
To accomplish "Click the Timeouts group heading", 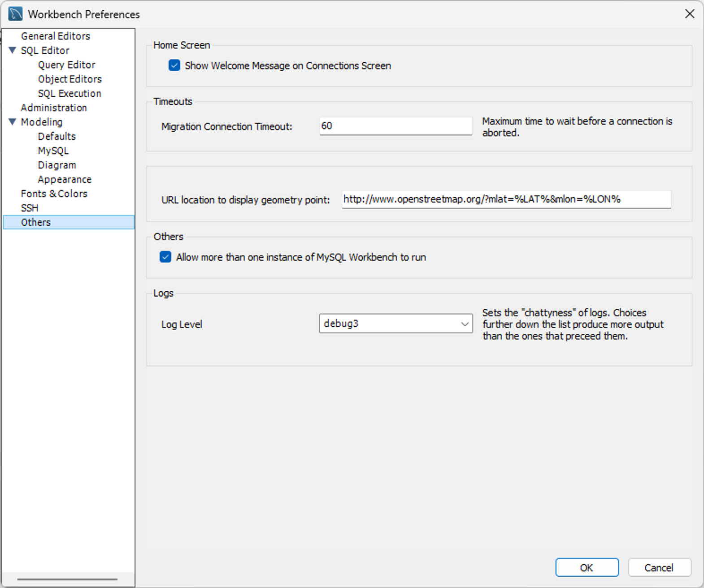I will [x=173, y=101].
